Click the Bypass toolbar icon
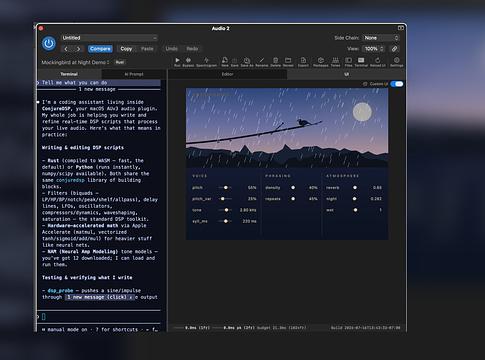This screenshot has width=485, height=360. click(188, 61)
